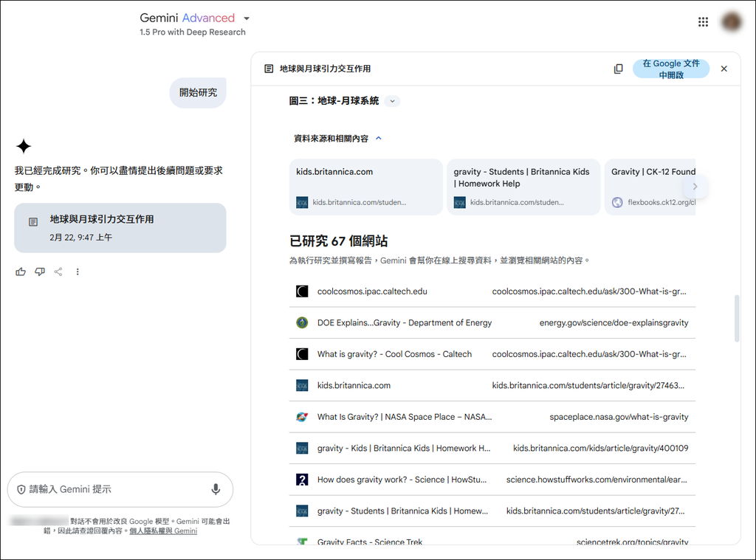756x560 pixels.
Task: Open How does gravity work? HowStuffWorks row
Action: click(x=492, y=480)
